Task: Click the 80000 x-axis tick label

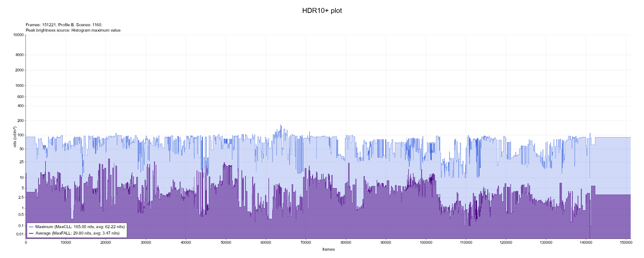Action: click(346, 243)
